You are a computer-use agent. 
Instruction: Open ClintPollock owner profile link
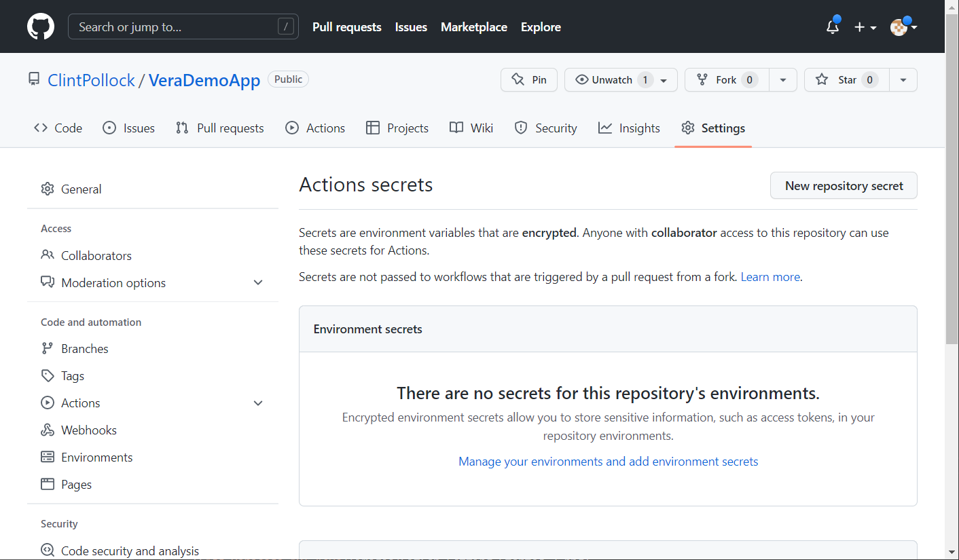click(x=91, y=80)
